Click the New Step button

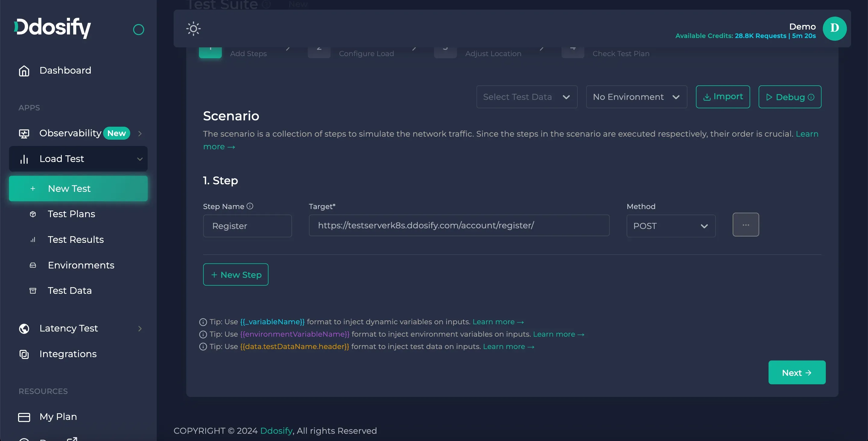[235, 274]
